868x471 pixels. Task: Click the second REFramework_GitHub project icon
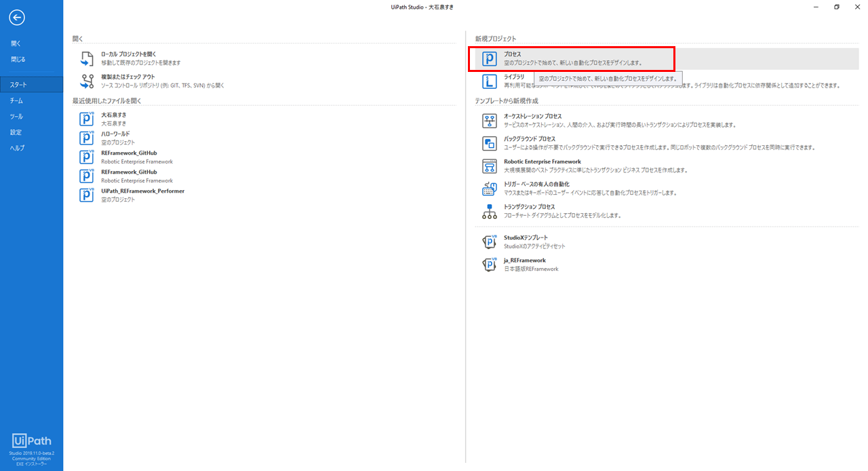(87, 176)
